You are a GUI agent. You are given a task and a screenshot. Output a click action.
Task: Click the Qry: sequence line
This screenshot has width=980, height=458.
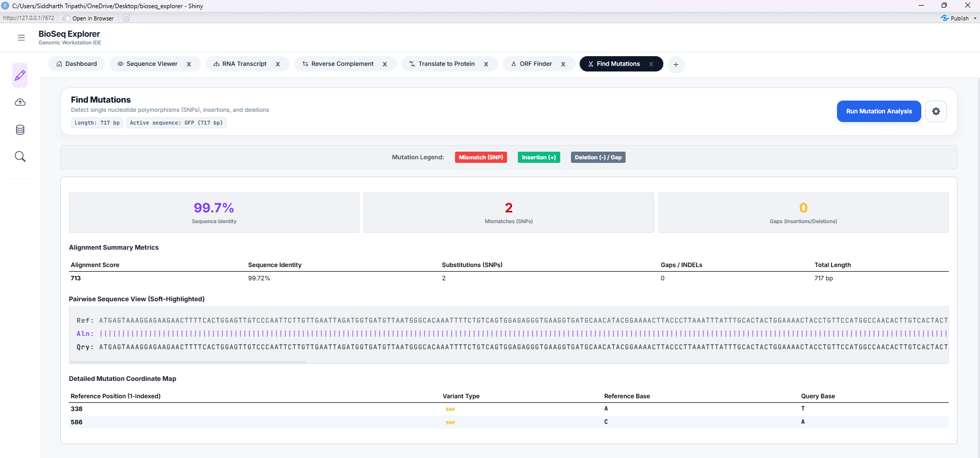click(x=512, y=347)
